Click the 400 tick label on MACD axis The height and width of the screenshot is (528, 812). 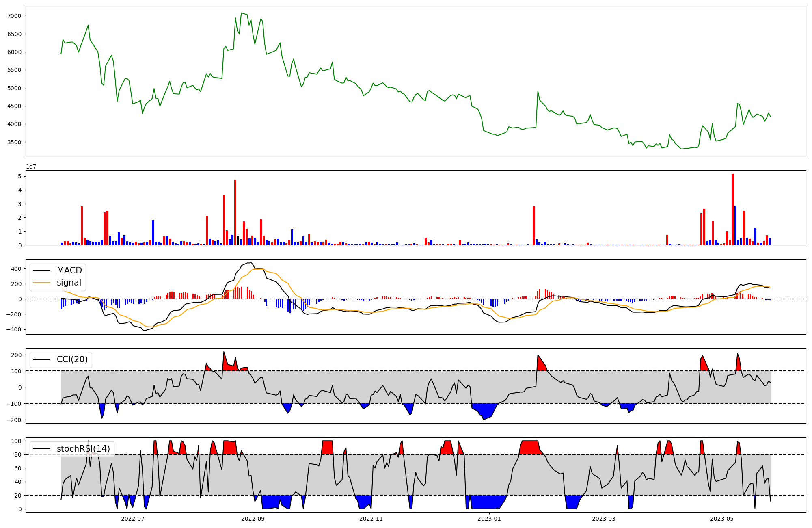(x=17, y=269)
